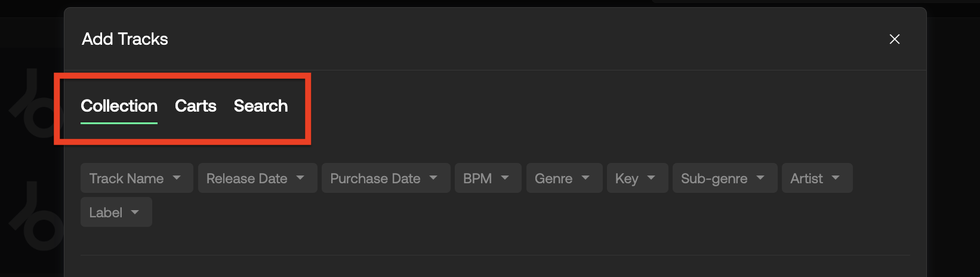Open the Label filter dropdown

pyautogui.click(x=116, y=212)
